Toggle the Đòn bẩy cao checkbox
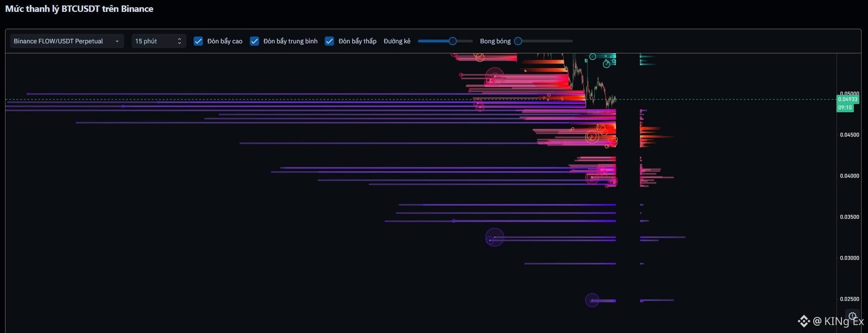The height and width of the screenshot is (333, 868). coord(198,41)
